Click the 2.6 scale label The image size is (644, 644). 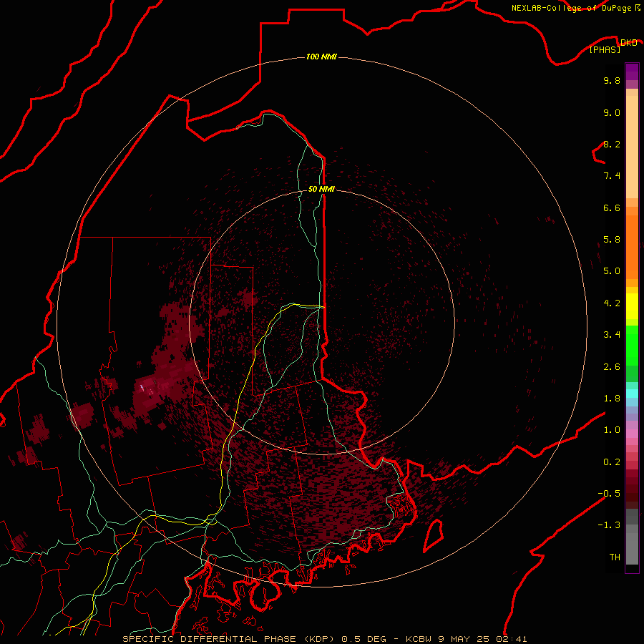tap(612, 367)
